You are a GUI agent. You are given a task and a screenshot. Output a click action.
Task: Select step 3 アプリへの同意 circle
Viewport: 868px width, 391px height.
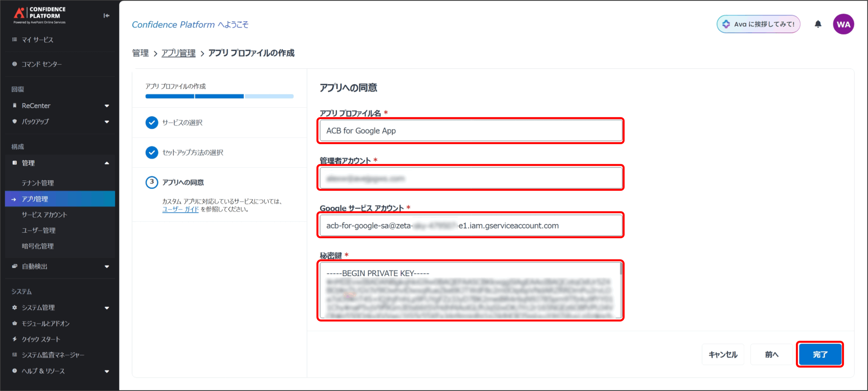152,182
